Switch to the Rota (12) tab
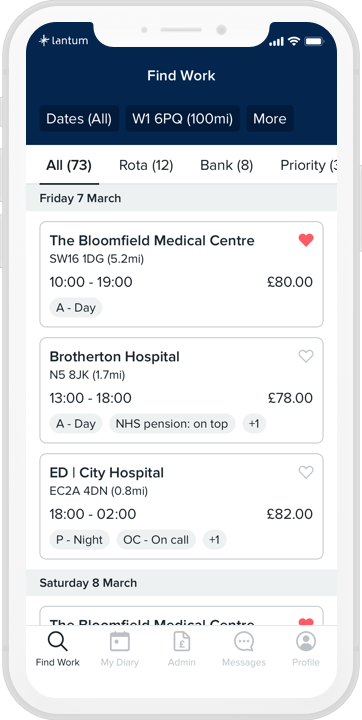This screenshot has width=362, height=720. coord(146,165)
